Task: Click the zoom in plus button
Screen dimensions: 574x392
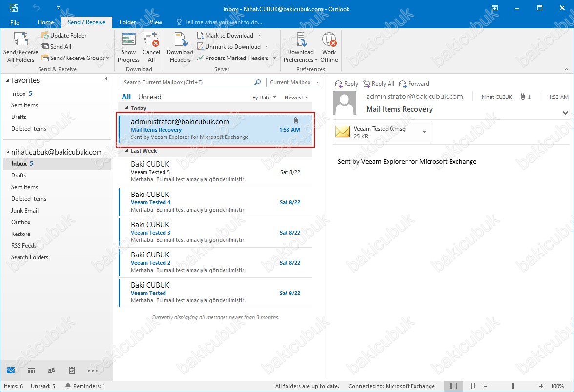Action: (541, 386)
